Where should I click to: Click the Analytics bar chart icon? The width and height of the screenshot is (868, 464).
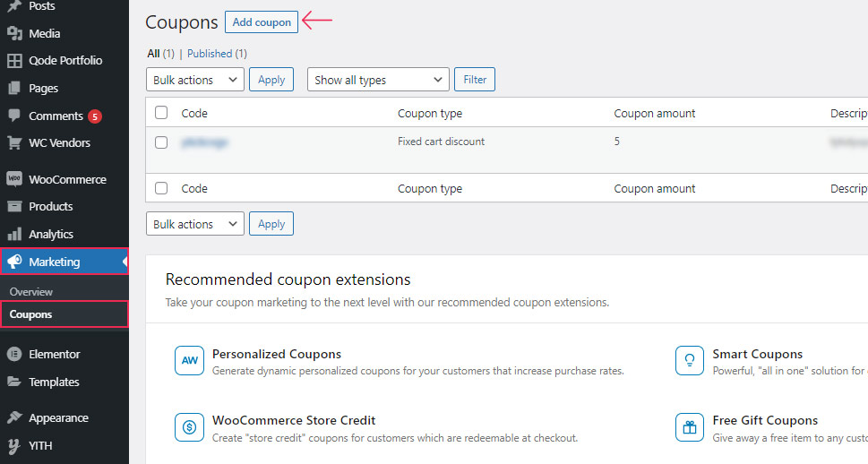14,234
